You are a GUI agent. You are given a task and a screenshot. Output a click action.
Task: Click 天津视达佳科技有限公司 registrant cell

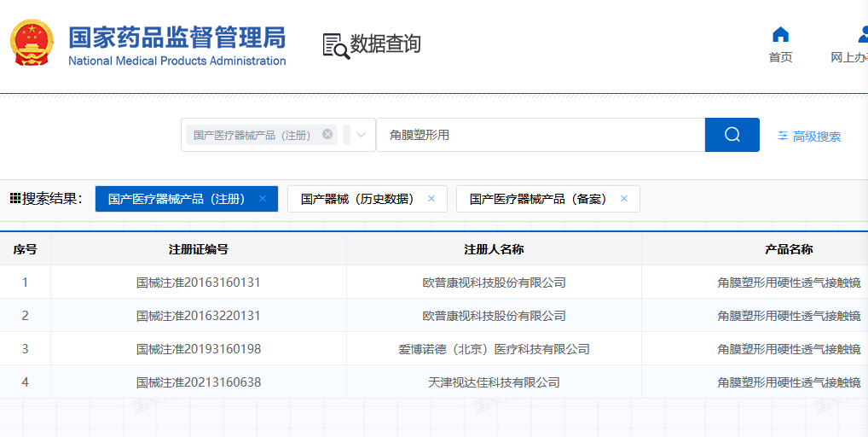(x=494, y=382)
